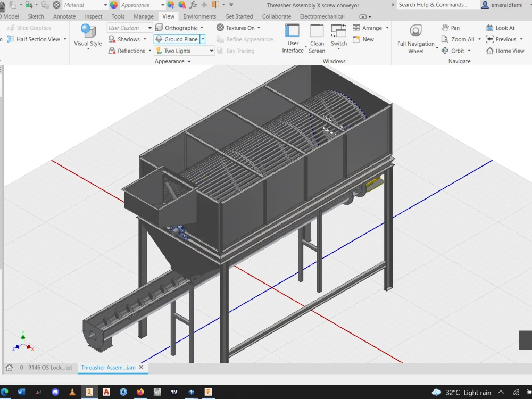Switch to the Tools ribbon tab
The width and height of the screenshot is (532, 399).
pyautogui.click(x=118, y=16)
